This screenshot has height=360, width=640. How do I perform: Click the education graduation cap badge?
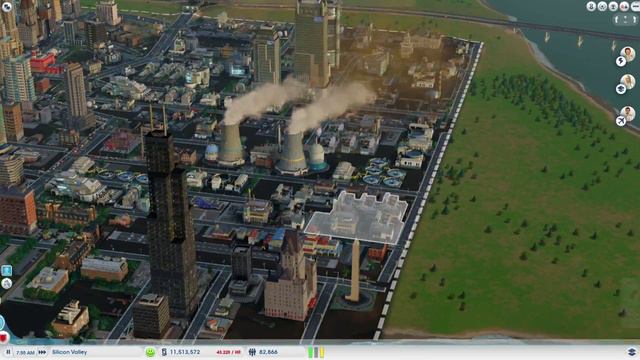click(x=621, y=89)
